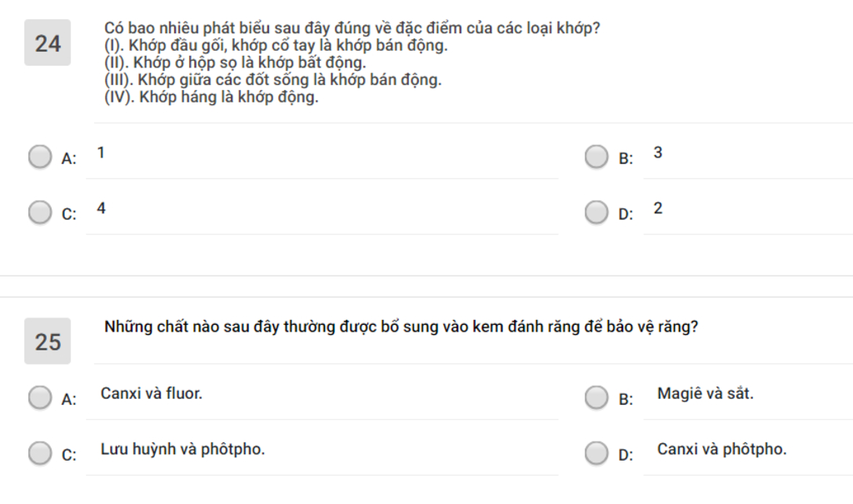Viewport: 853px width, 504px height.
Task: Click question 25 text about kem đánh răng
Action: click(x=401, y=327)
